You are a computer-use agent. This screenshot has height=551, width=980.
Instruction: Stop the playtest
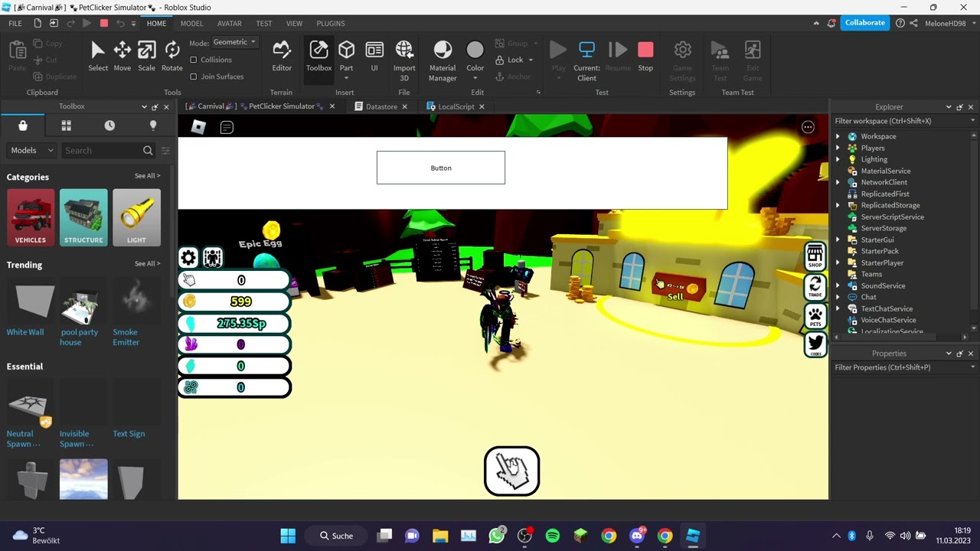(x=645, y=56)
